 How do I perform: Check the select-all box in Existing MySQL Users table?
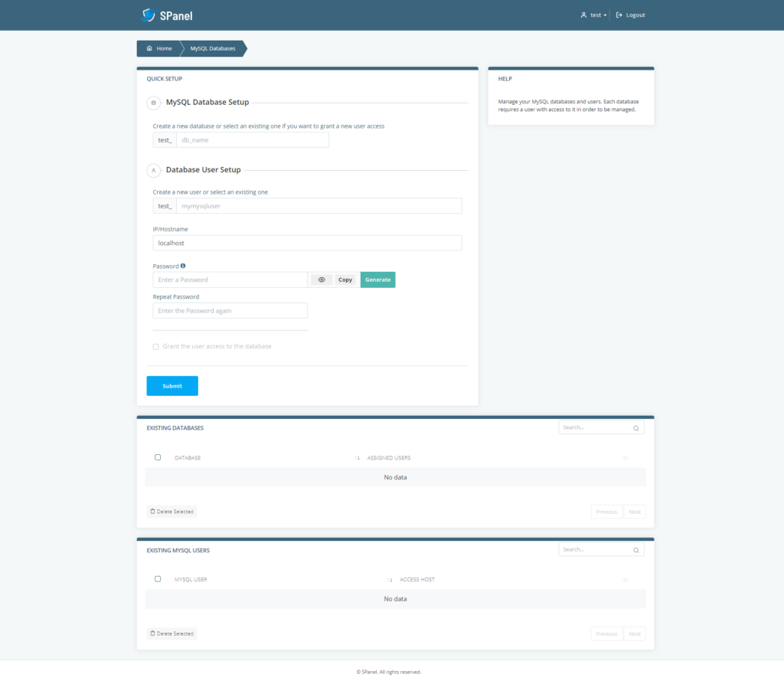point(158,579)
